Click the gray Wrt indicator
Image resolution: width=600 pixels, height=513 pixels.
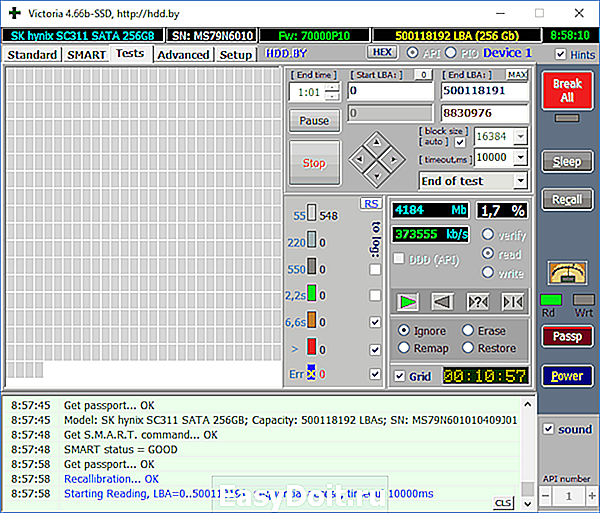584,300
